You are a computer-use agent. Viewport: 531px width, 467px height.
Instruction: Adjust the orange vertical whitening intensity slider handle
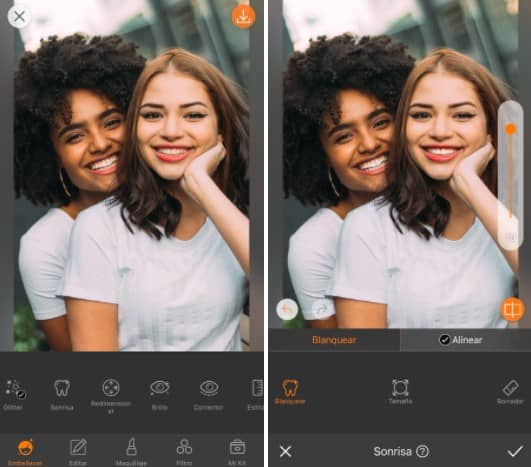[x=510, y=129]
